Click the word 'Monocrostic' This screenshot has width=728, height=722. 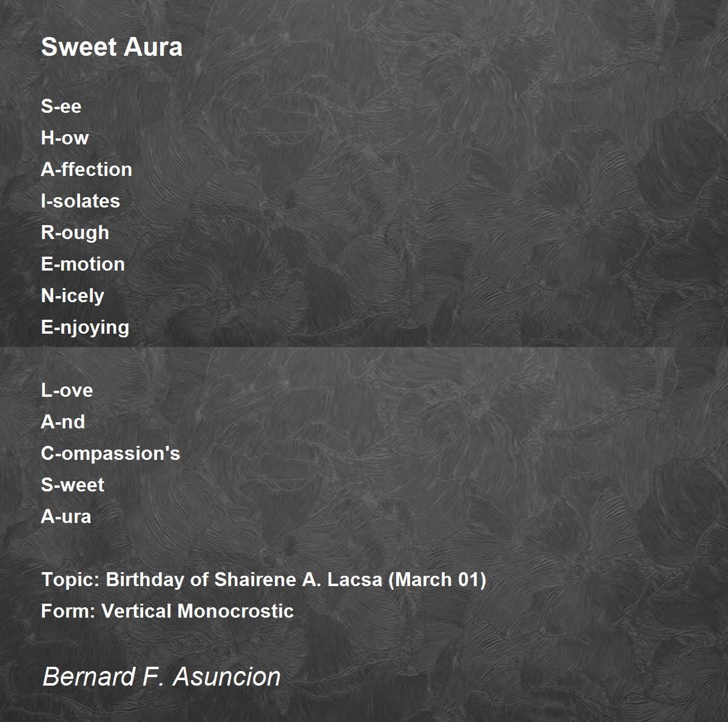tap(235, 611)
